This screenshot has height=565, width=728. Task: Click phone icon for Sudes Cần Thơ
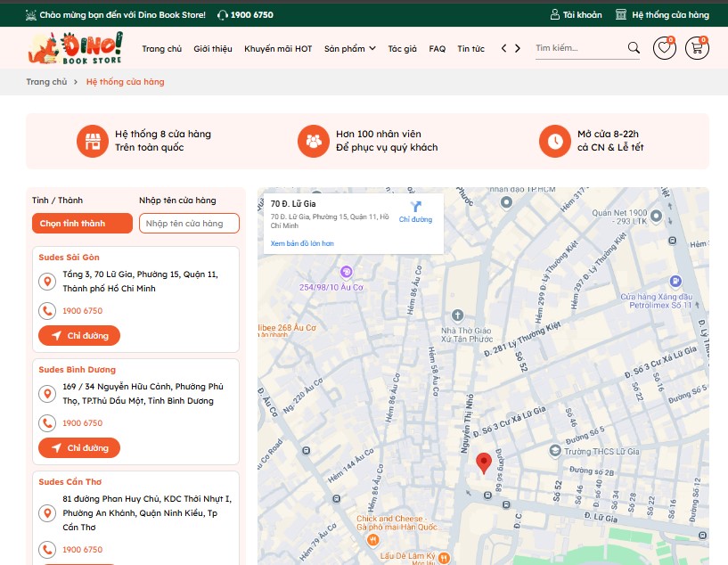click(x=47, y=549)
